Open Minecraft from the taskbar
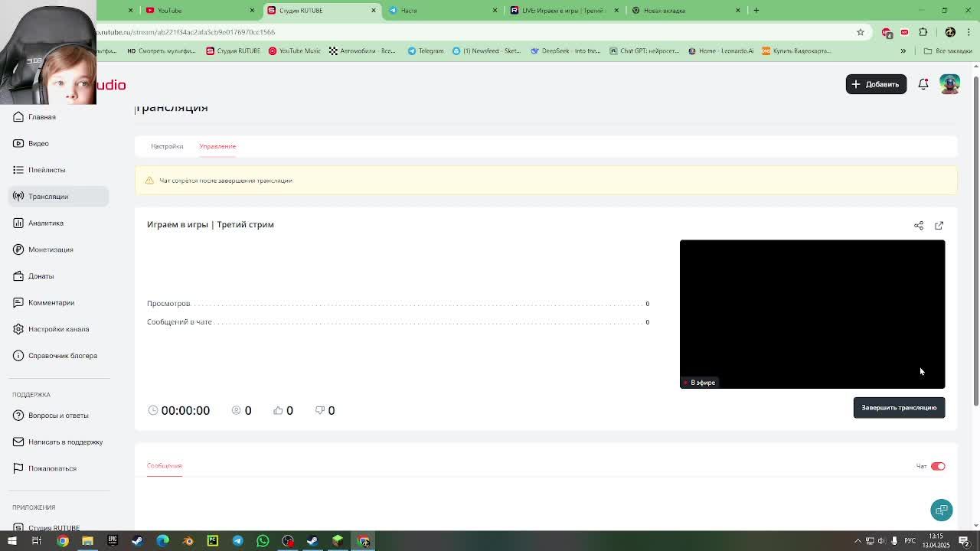This screenshot has height=551, width=980. 338,541
